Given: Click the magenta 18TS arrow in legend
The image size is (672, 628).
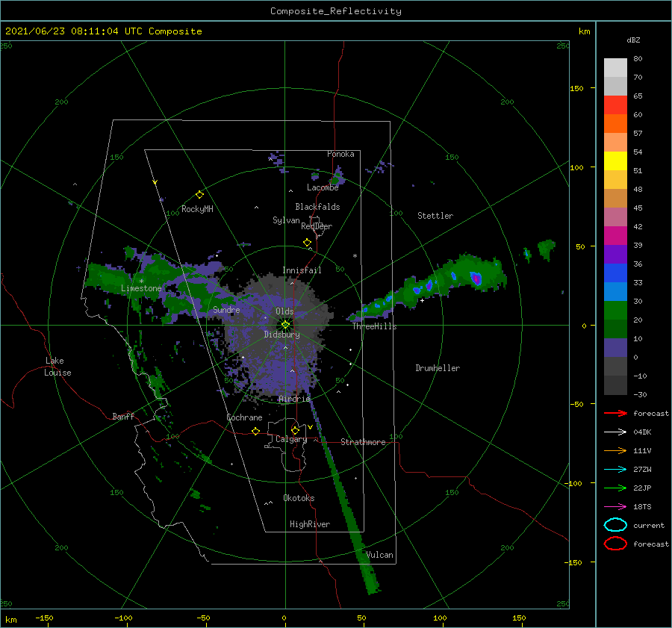Looking at the screenshot, I should (615, 507).
